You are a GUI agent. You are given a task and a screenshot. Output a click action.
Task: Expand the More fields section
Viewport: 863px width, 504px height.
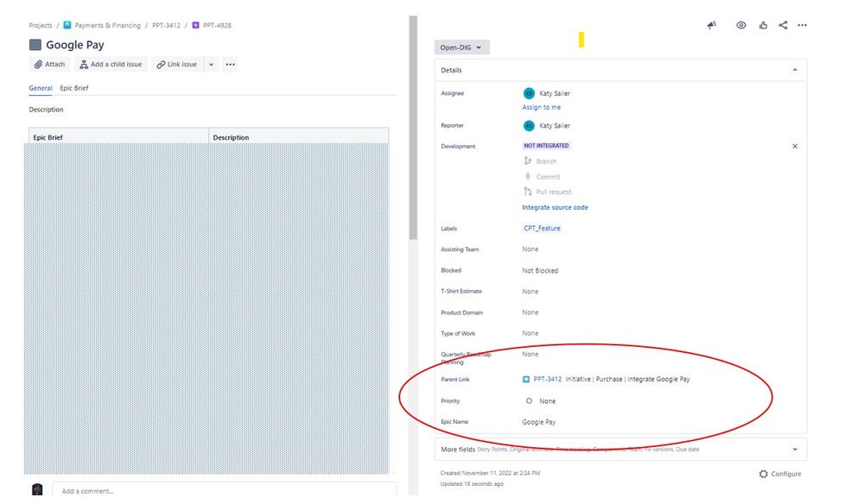pos(620,449)
